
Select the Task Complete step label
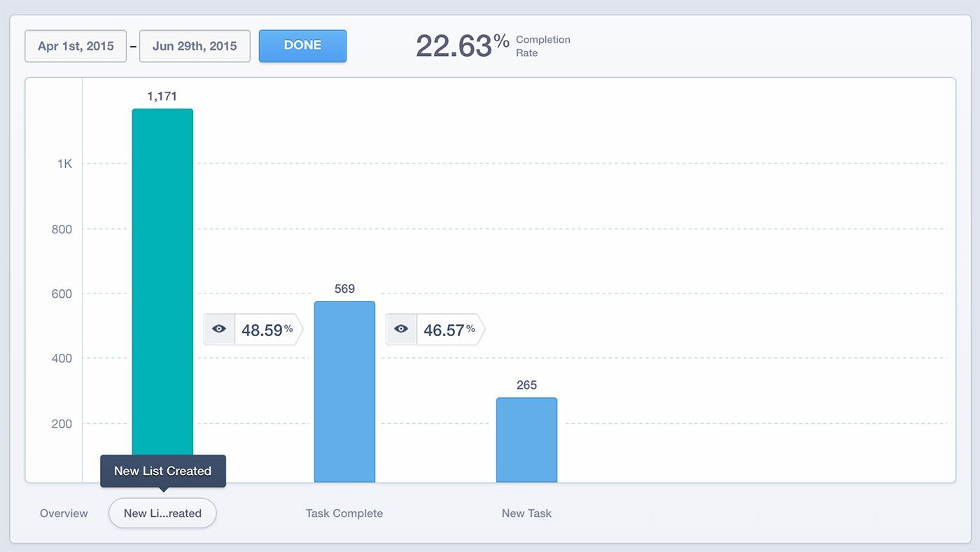pos(344,513)
